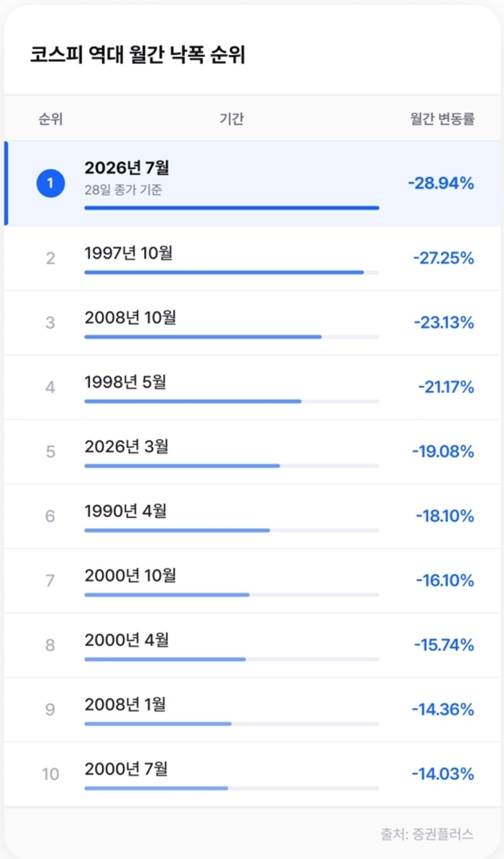Click the 출처: 증권플러스 source text
The image size is (504, 859).
pyautogui.click(x=427, y=834)
